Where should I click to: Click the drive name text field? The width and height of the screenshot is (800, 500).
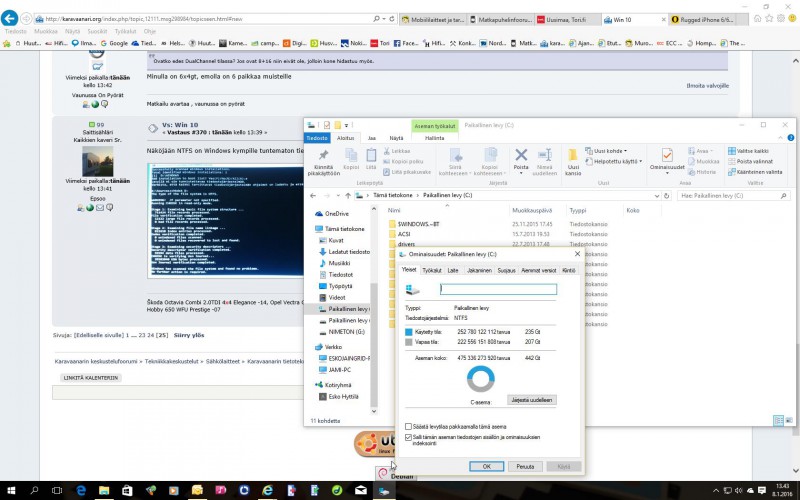pyautogui.click(x=497, y=289)
